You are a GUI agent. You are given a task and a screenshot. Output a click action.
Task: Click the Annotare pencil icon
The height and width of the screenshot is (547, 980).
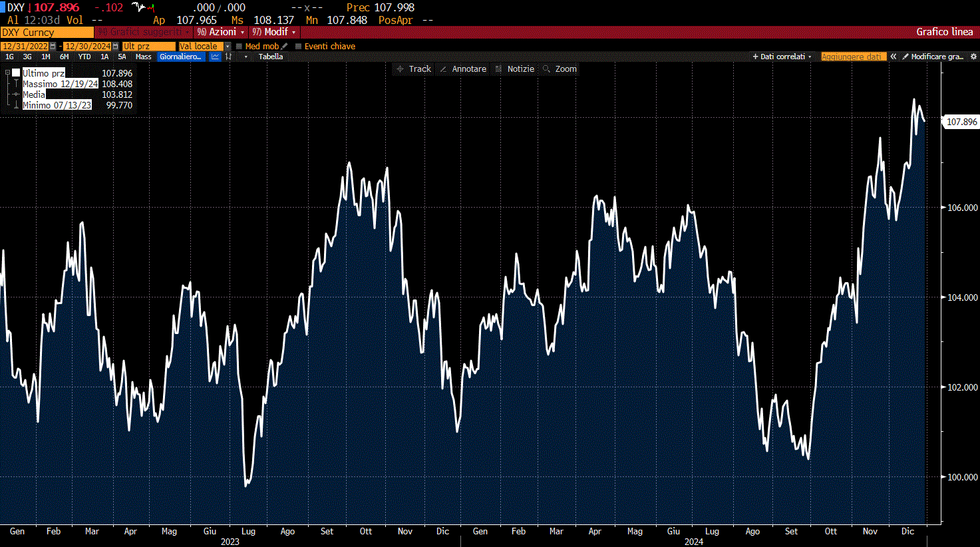[x=443, y=69]
